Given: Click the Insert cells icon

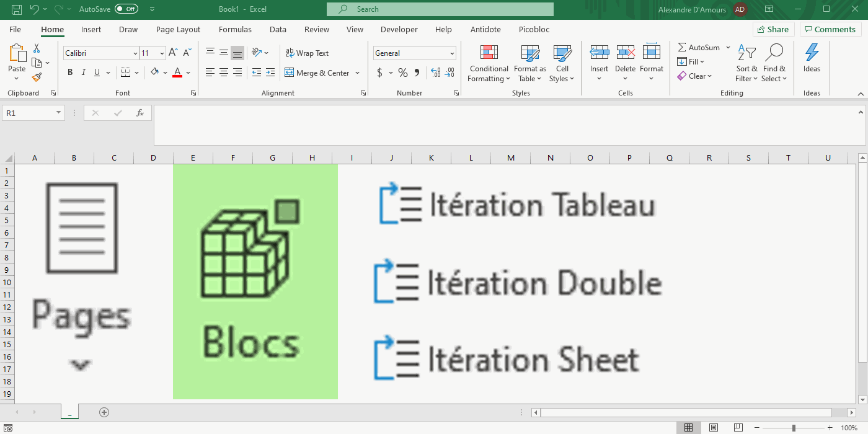Looking at the screenshot, I should coord(599,53).
